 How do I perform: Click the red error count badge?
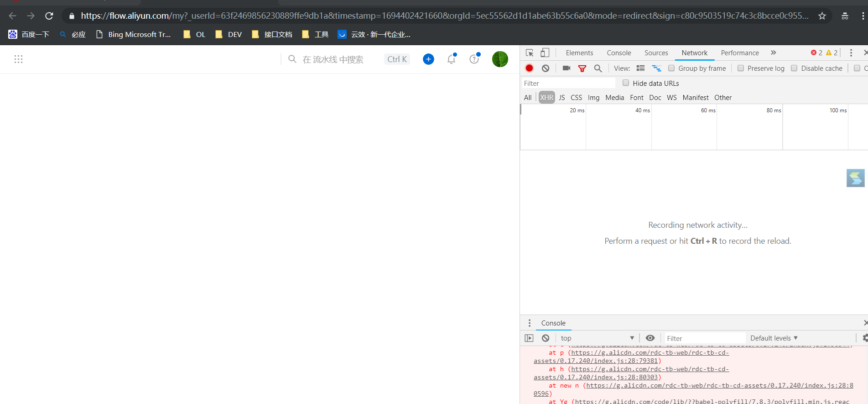(816, 53)
